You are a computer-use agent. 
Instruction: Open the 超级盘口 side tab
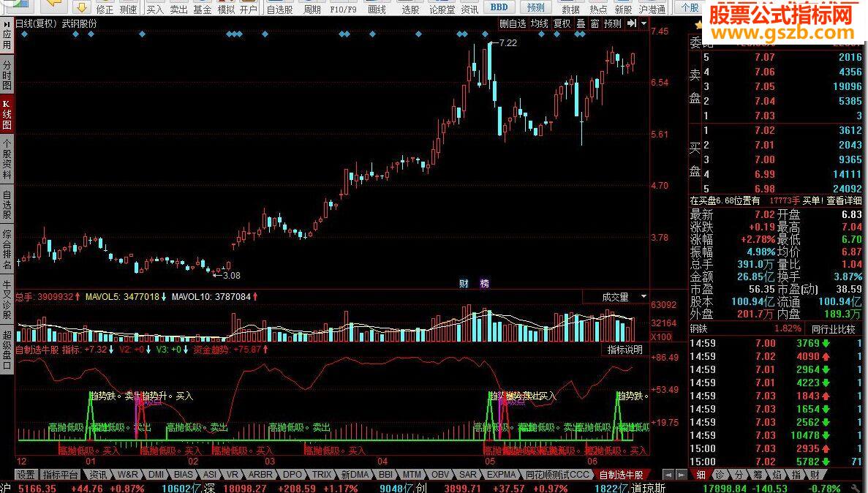(x=7, y=350)
